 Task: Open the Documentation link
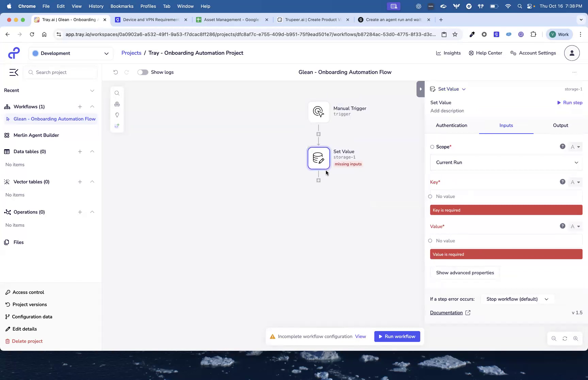tap(446, 312)
